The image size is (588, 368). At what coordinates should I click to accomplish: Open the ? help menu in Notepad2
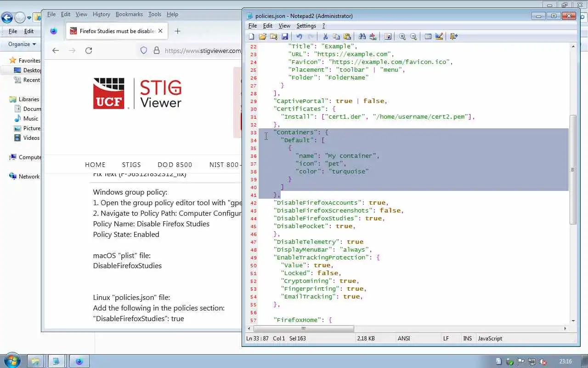click(x=323, y=26)
